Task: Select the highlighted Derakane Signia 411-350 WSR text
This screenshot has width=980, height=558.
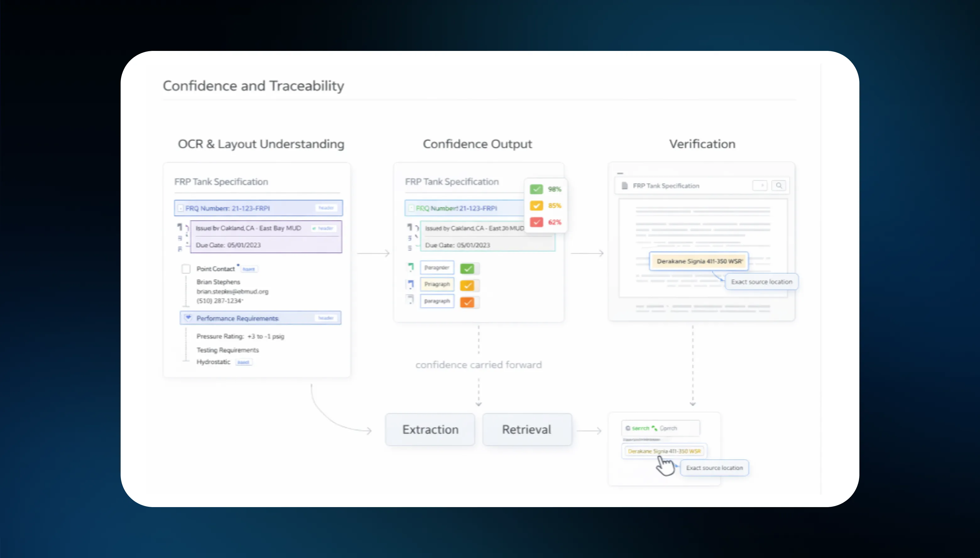Action: 699,261
